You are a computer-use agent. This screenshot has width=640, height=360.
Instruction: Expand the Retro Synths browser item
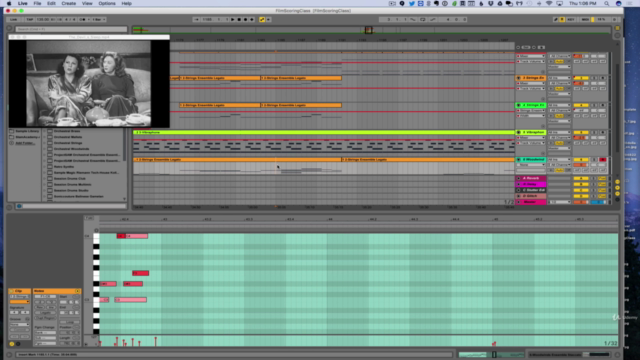(x=44, y=167)
